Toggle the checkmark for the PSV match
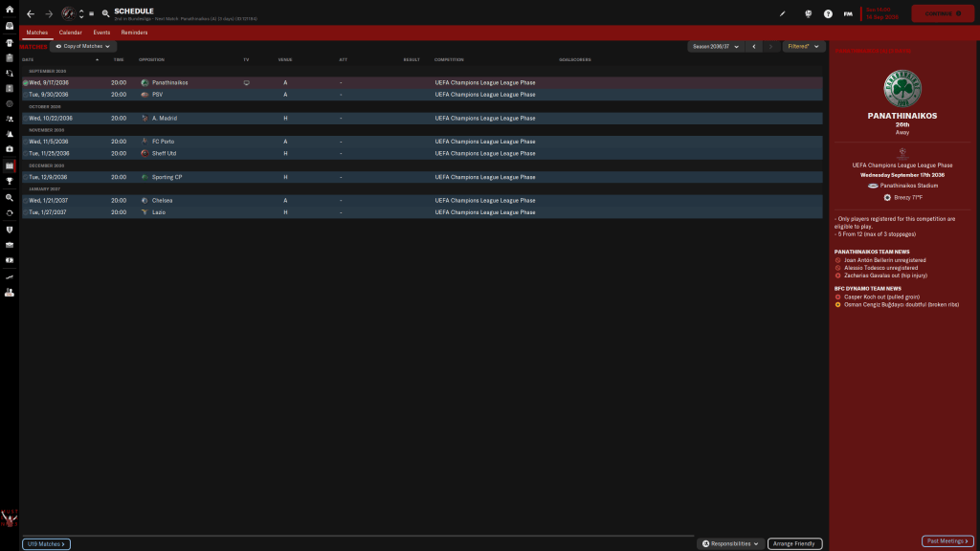 [x=25, y=95]
